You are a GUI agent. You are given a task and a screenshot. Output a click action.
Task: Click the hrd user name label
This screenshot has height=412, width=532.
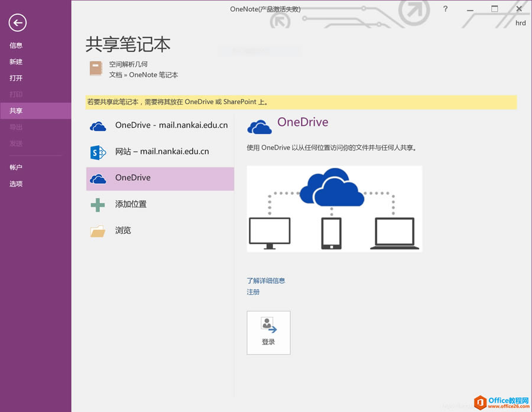[520, 22]
